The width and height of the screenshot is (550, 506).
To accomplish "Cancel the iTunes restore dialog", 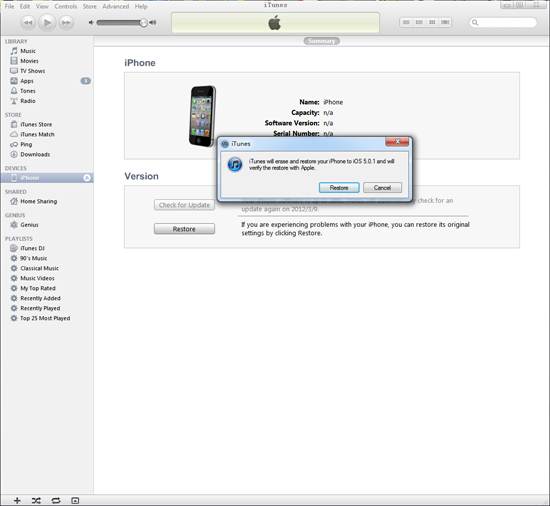I will tap(382, 188).
